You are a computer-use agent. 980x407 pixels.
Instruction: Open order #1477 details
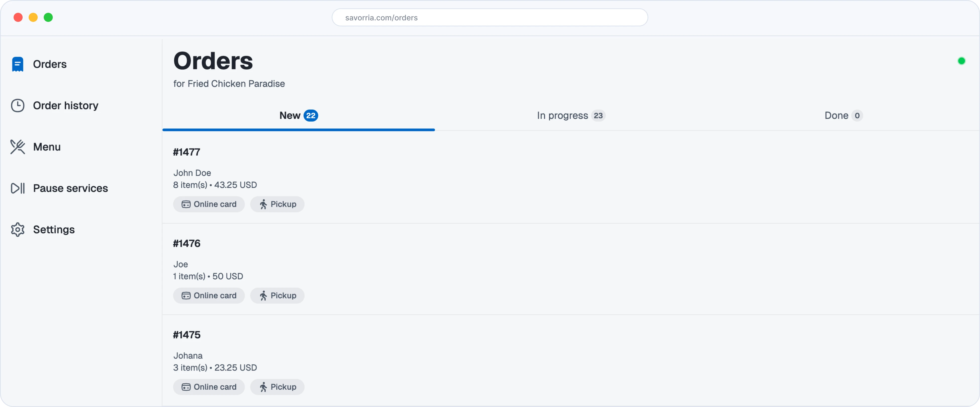(x=187, y=152)
